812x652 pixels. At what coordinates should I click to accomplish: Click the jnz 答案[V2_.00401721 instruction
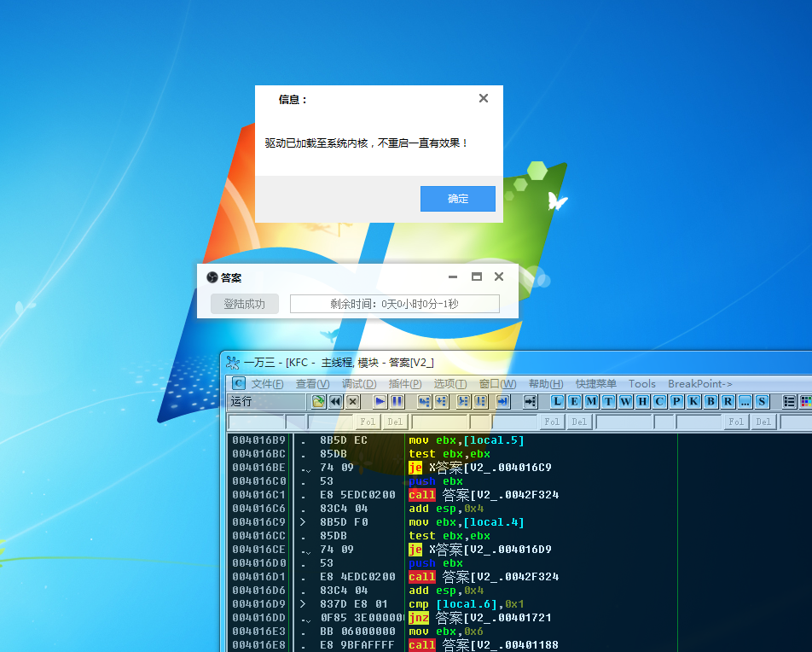tap(479, 617)
